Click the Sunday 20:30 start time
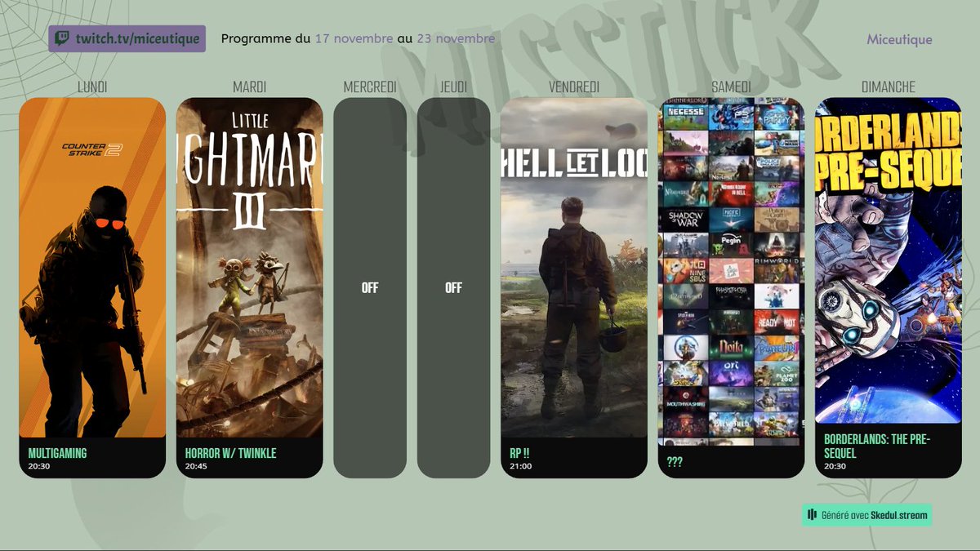The width and height of the screenshot is (980, 551). point(835,466)
